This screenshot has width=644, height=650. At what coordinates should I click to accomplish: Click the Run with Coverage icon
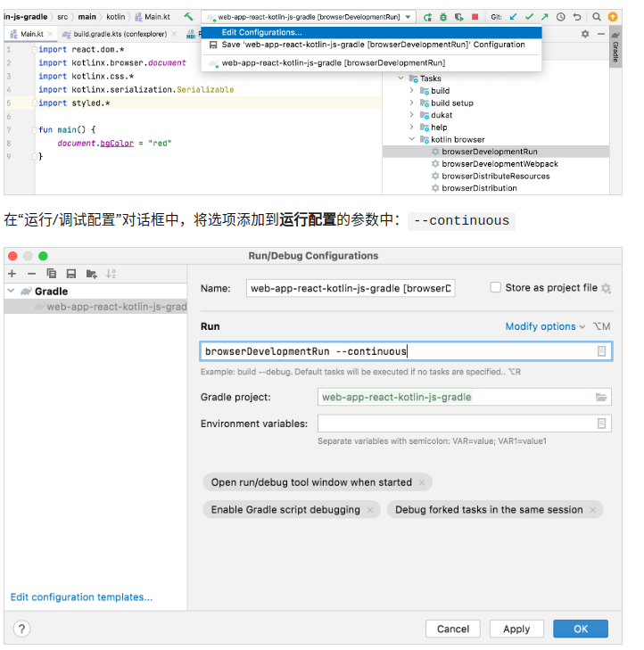pyautogui.click(x=458, y=17)
